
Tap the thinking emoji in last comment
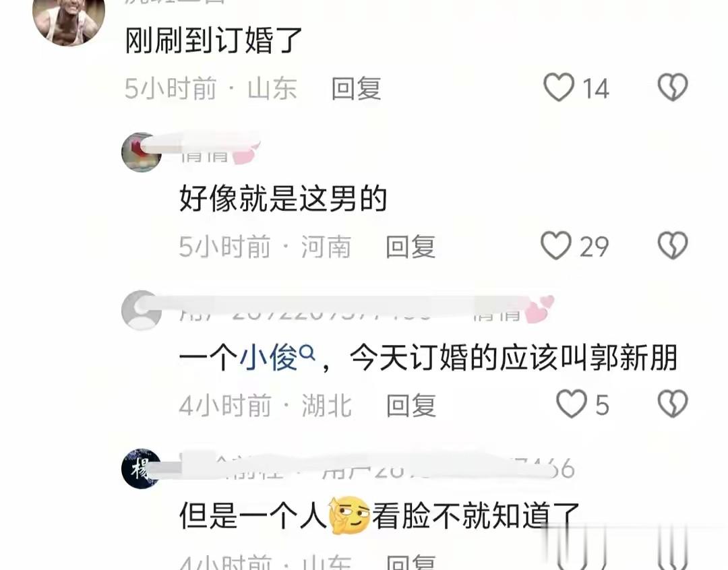[349, 515]
